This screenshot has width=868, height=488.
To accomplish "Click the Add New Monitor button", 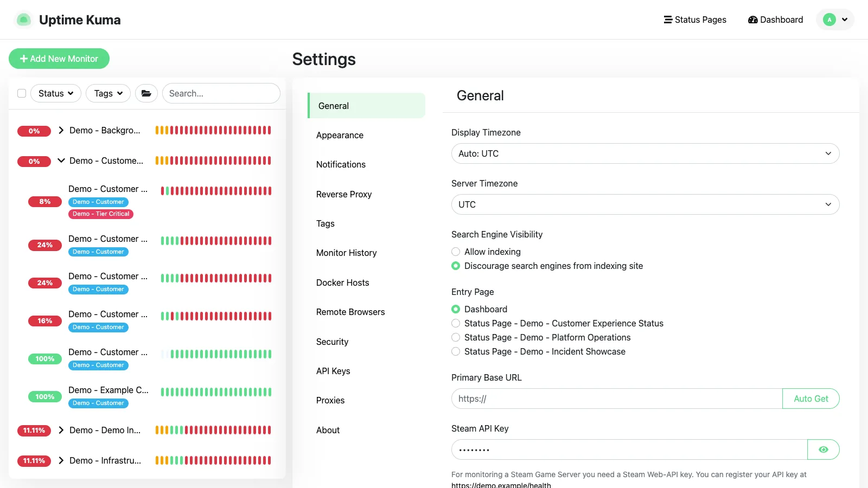I will [x=59, y=59].
